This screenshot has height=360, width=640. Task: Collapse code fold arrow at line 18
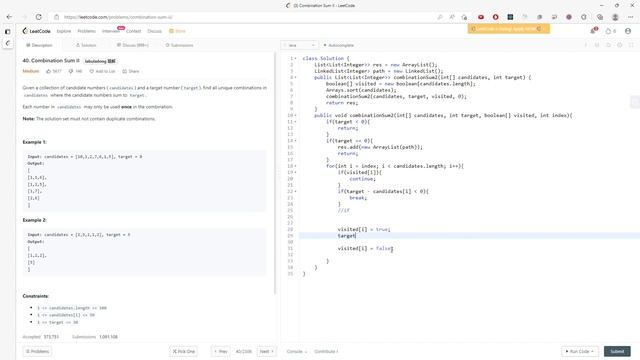point(296,166)
